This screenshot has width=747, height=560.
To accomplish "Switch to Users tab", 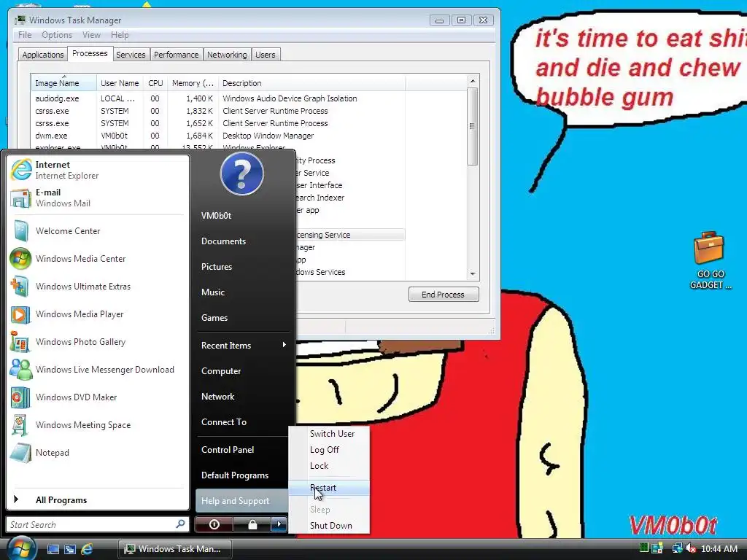I will [266, 55].
